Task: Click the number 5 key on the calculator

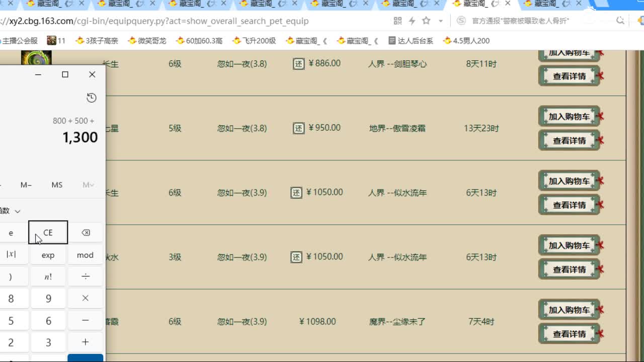Action: [11, 321]
